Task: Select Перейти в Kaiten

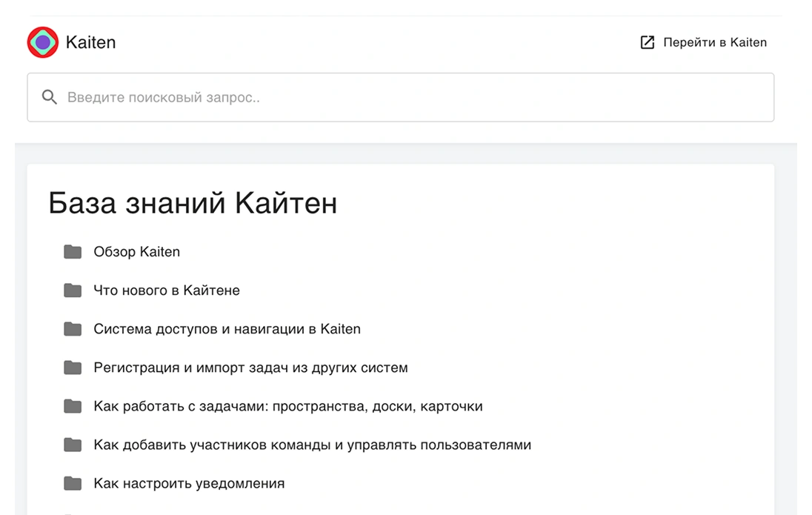Action: pos(715,42)
